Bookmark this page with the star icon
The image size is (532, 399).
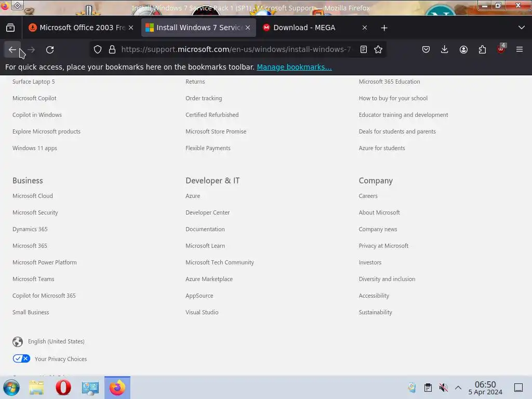coord(378,49)
